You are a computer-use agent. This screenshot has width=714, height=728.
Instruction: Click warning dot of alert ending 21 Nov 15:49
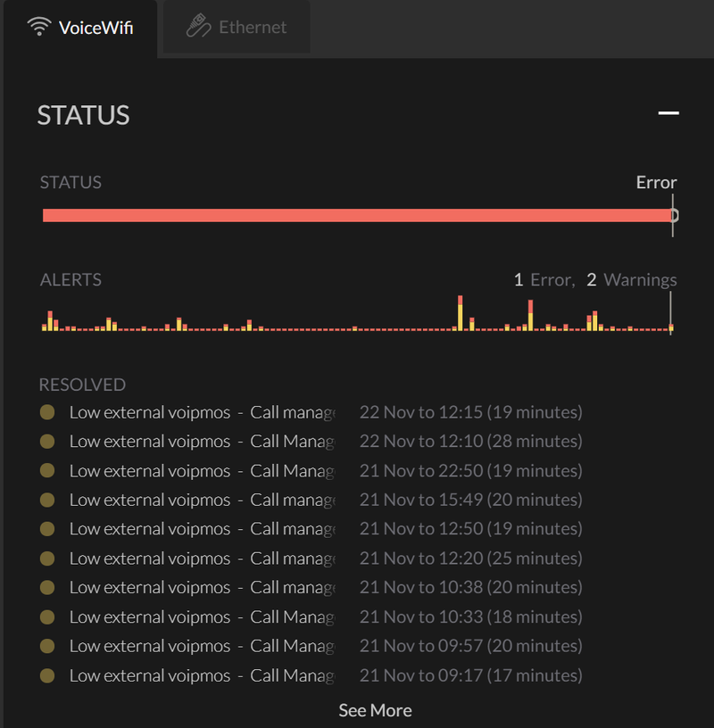pyautogui.click(x=47, y=500)
